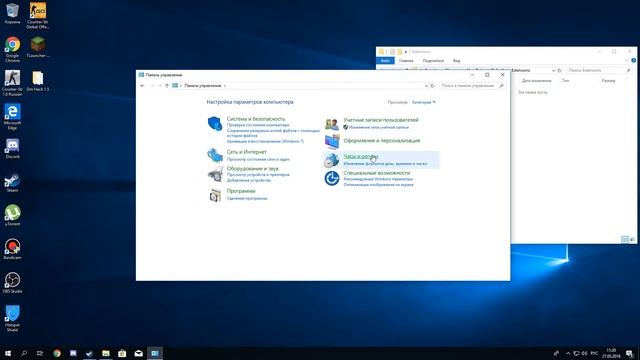
Task: Select the Bandicam desktop icon
Action: (12, 249)
